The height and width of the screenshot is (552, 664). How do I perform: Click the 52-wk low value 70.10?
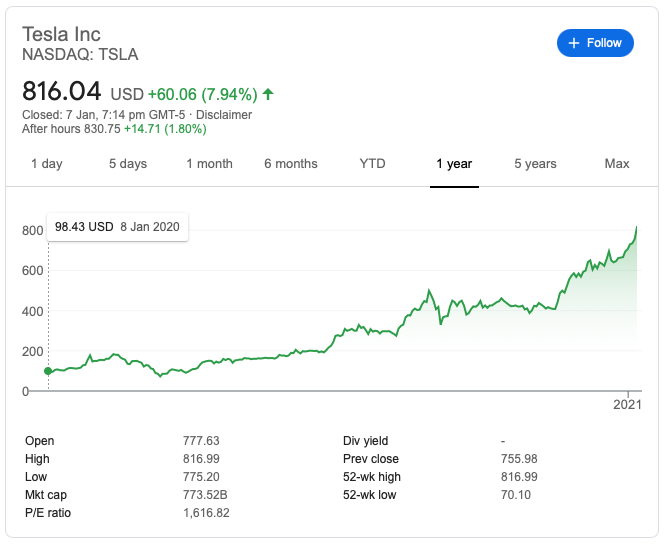[515, 495]
